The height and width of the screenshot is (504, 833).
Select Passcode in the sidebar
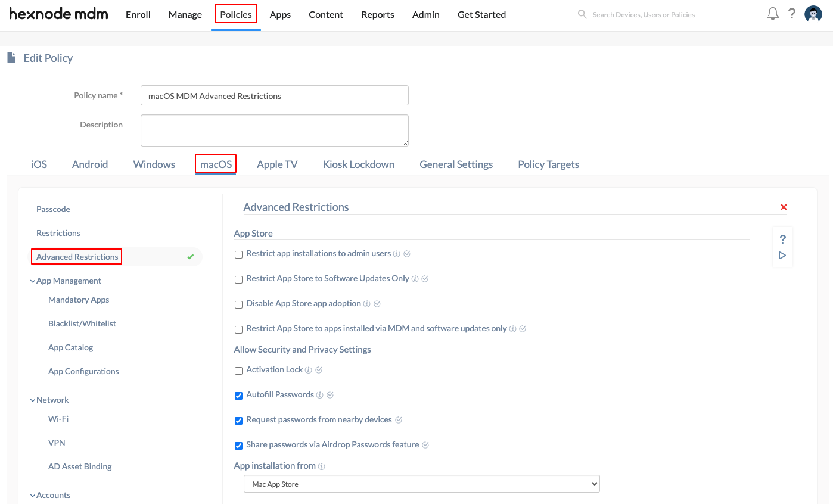(x=53, y=209)
